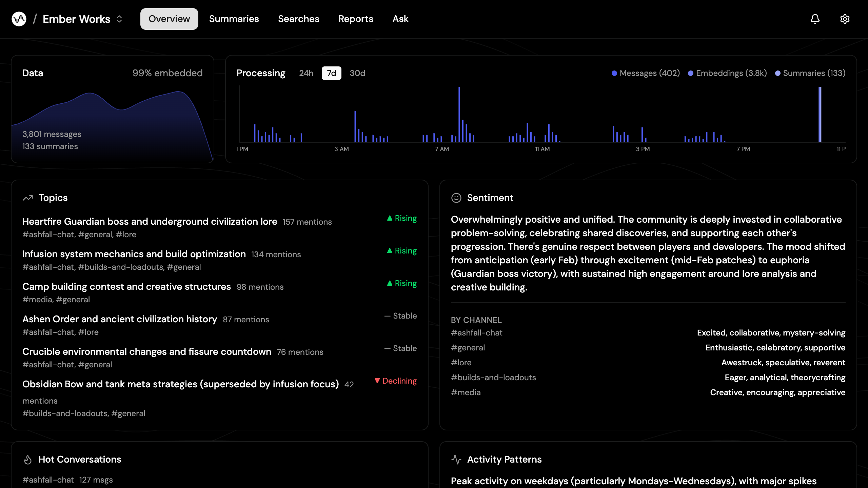Click the green Rising arrow on Heartfire Guardian
Screen dimensions: 868x488
pos(390,218)
